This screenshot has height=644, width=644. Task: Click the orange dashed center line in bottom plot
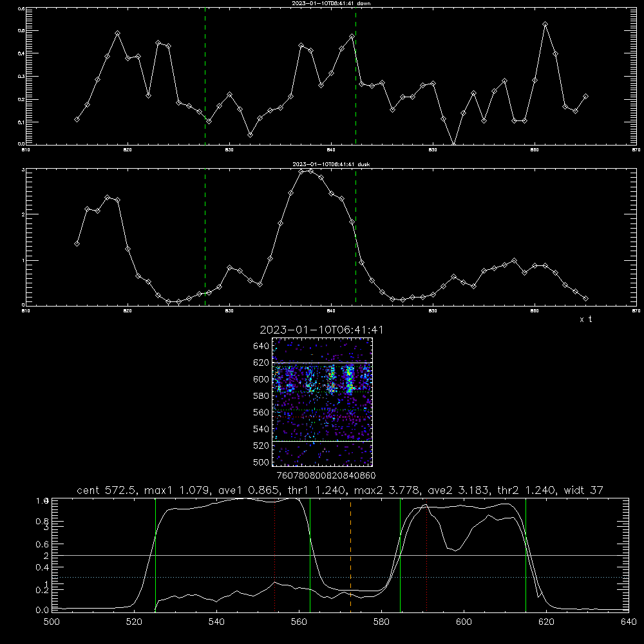(x=350, y=554)
